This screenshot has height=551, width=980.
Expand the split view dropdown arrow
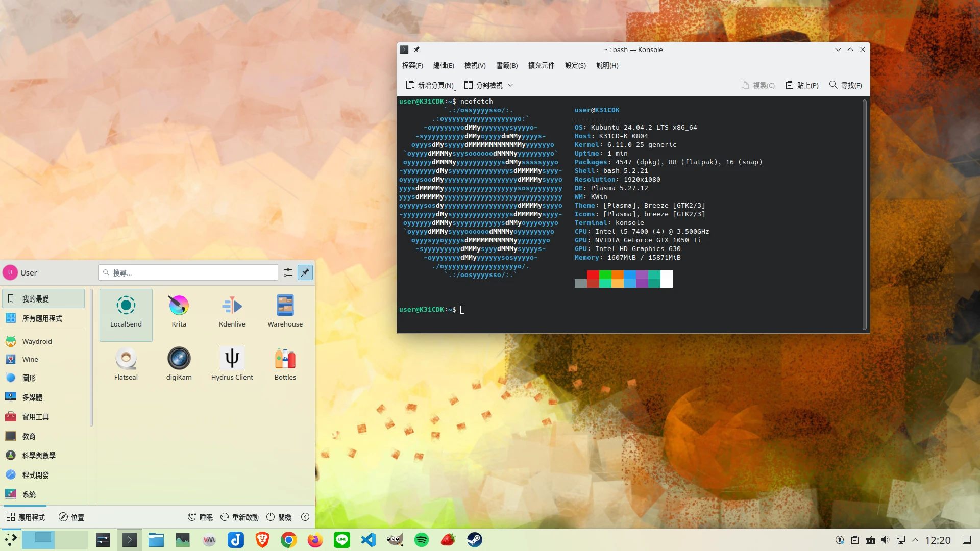click(x=510, y=85)
